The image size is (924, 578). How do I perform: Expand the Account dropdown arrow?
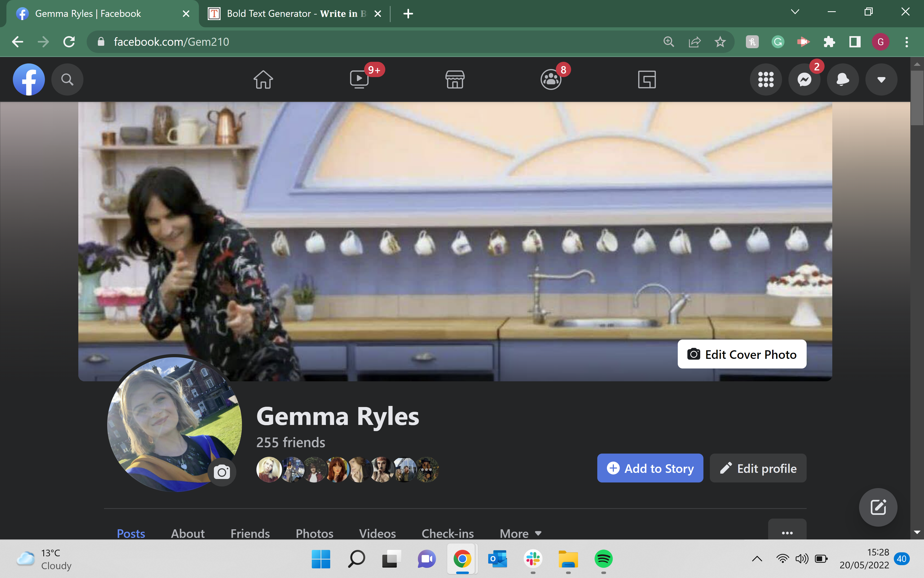click(x=881, y=79)
